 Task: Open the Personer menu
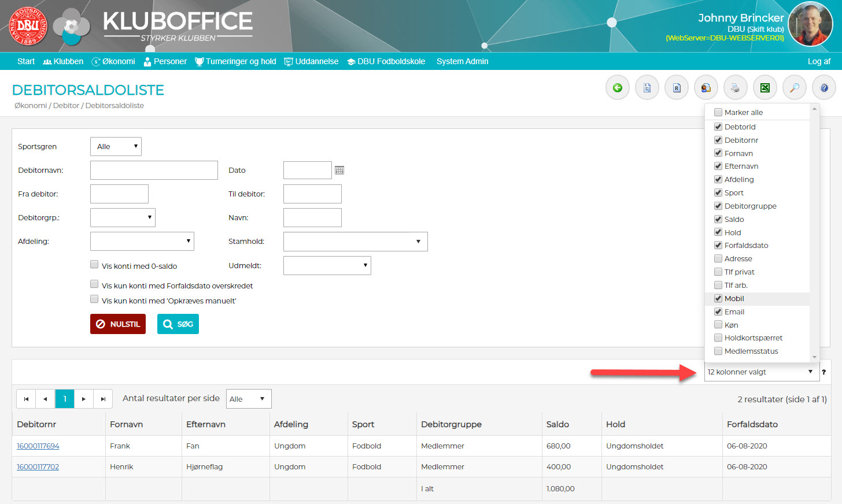(x=165, y=61)
